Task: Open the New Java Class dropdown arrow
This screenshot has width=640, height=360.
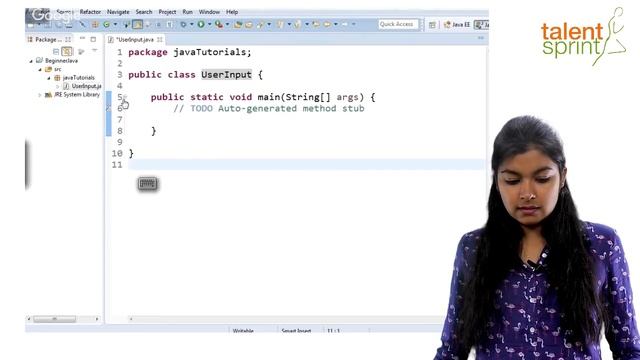Action: (115, 24)
